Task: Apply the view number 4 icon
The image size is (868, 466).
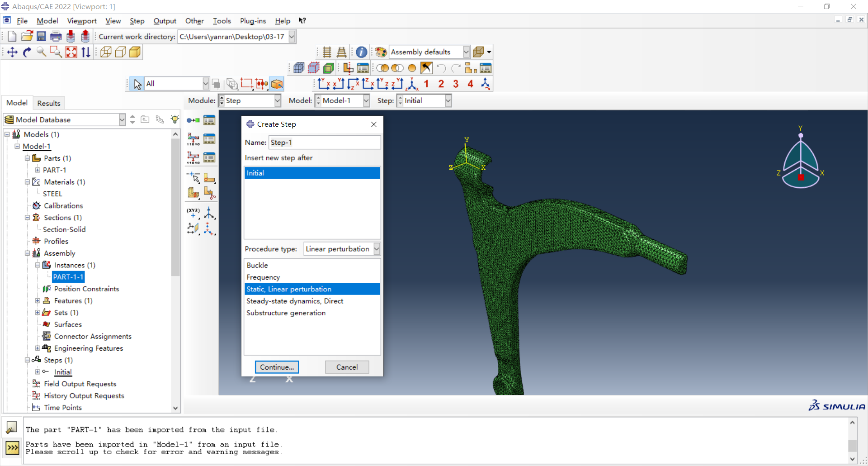Action: click(x=471, y=84)
